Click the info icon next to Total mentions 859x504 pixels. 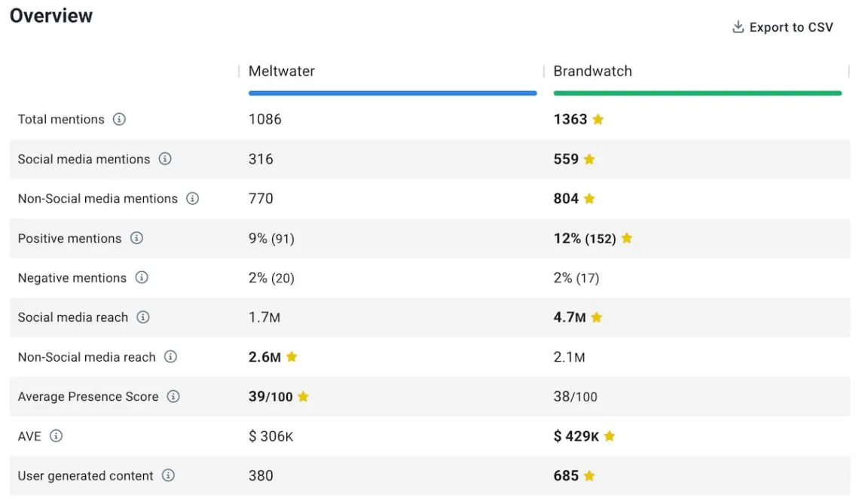point(121,119)
